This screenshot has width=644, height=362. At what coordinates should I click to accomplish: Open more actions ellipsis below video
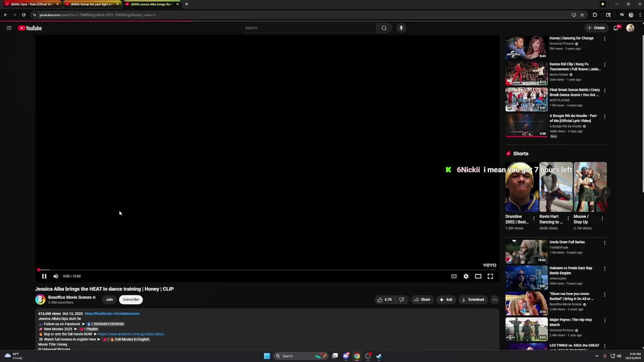(x=495, y=300)
